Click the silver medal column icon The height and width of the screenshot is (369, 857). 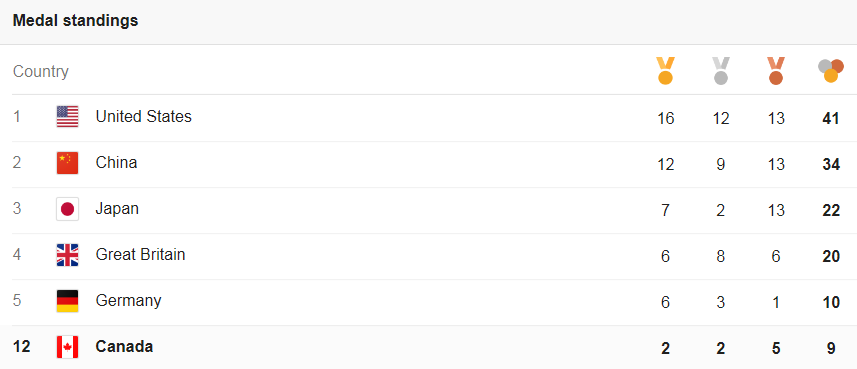tap(721, 71)
